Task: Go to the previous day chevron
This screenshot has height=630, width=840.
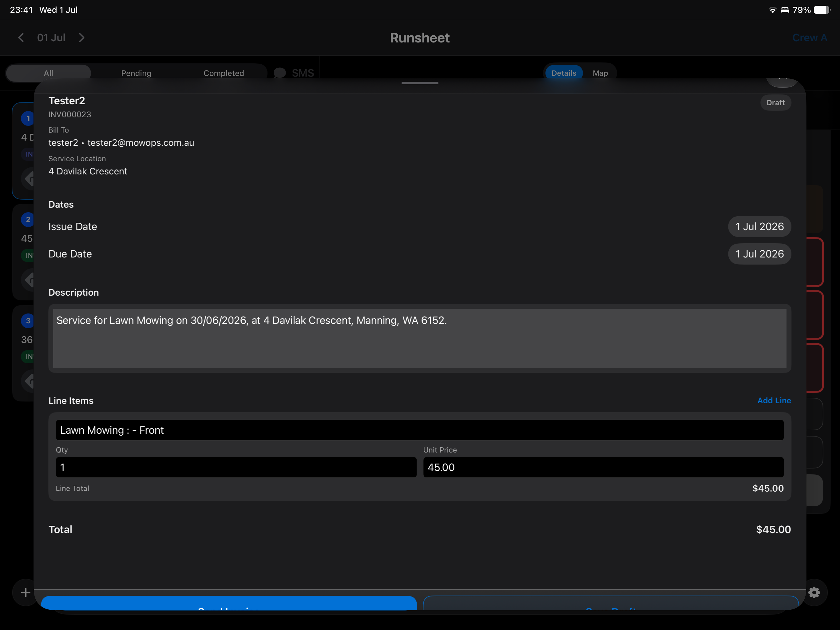Action: 21,38
